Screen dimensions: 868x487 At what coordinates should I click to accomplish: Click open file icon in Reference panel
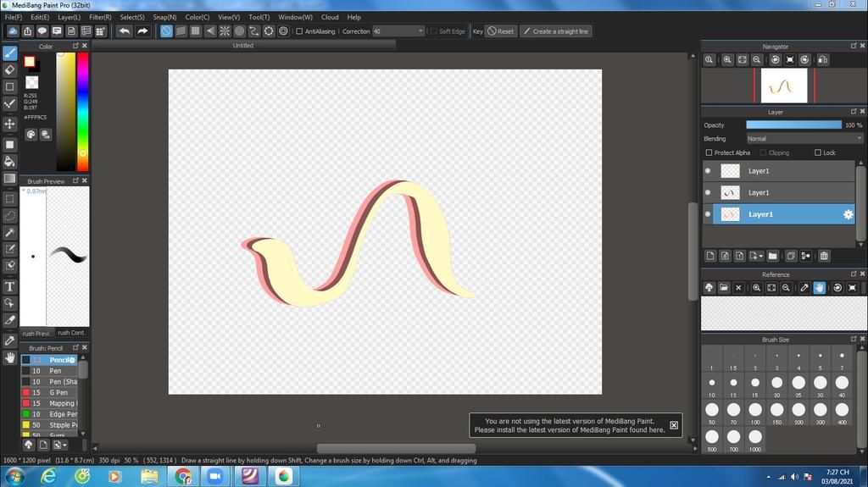point(724,288)
